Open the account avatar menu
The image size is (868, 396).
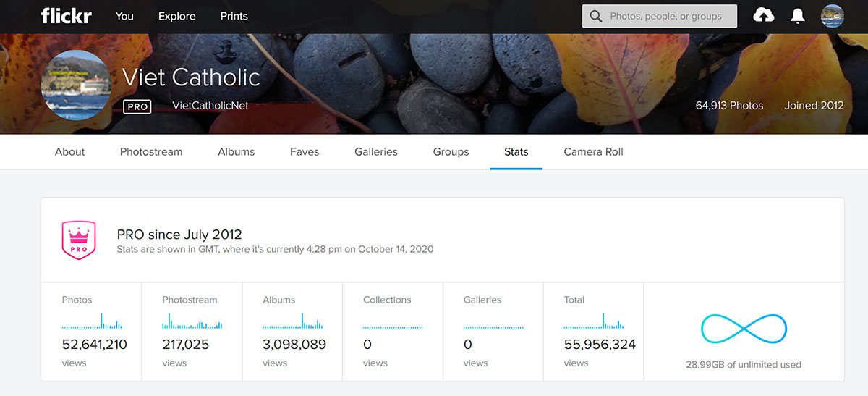833,16
